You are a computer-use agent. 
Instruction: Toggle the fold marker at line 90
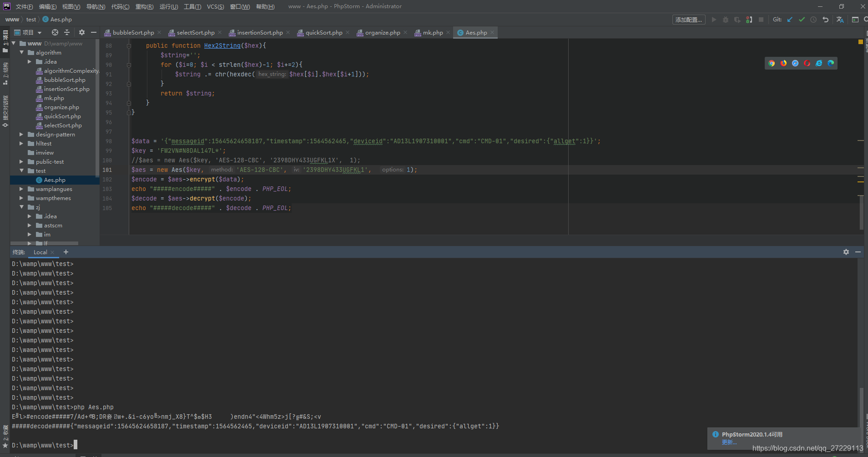pos(129,65)
